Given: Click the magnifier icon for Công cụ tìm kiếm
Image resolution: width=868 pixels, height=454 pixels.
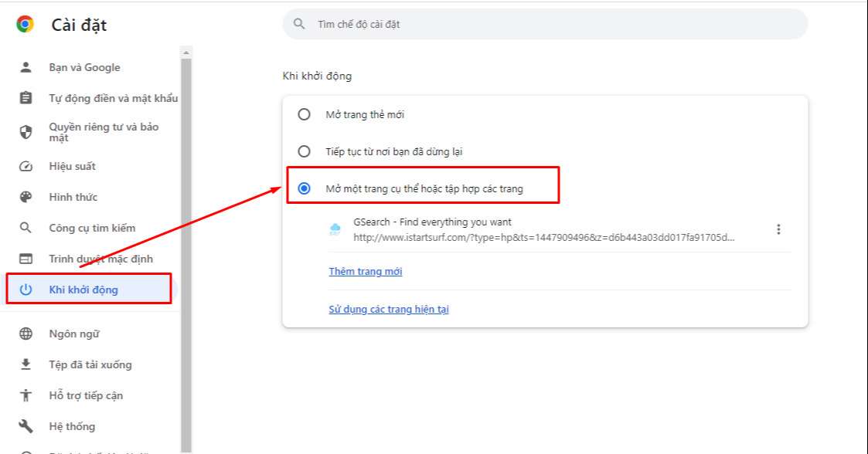Looking at the screenshot, I should click(x=26, y=228).
